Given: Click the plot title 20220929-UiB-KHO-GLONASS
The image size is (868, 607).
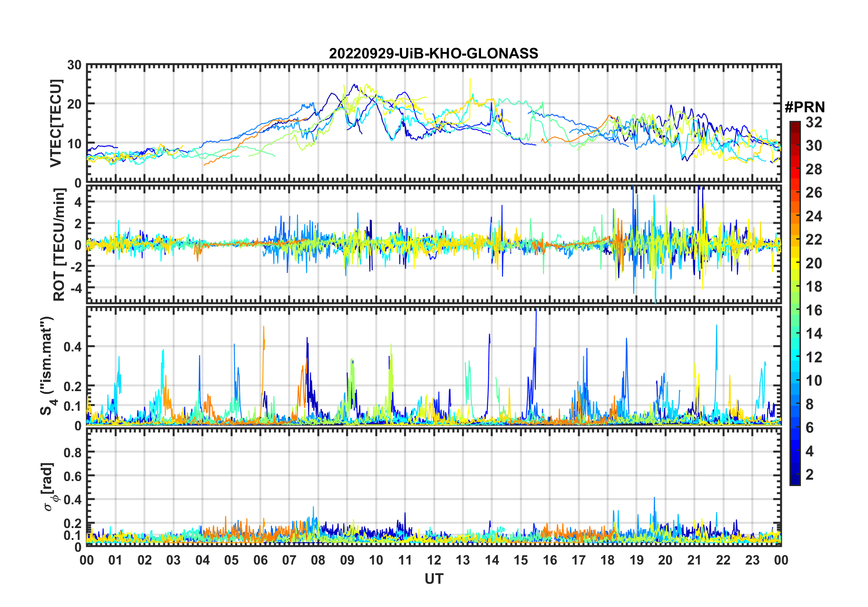Looking at the screenshot, I should pos(434,53).
